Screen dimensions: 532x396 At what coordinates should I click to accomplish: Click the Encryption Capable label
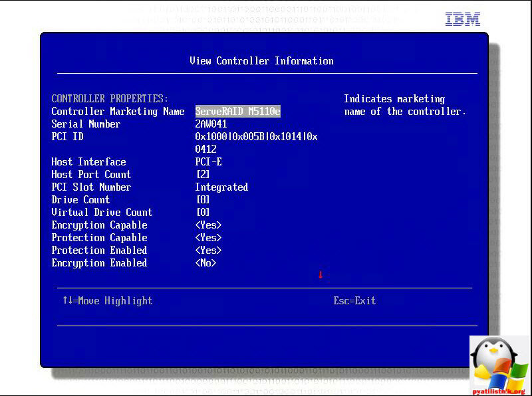99,225
